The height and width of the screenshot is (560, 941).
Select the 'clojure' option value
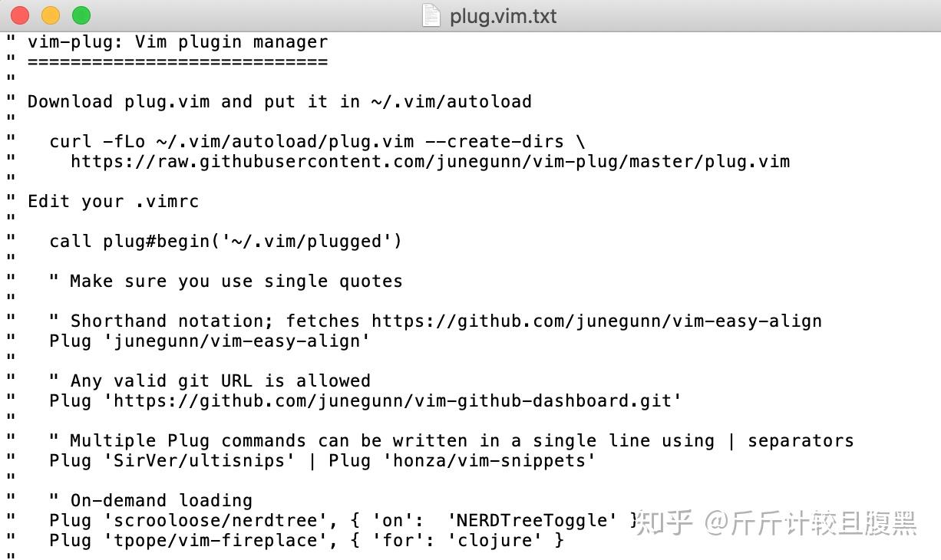tap(495, 540)
